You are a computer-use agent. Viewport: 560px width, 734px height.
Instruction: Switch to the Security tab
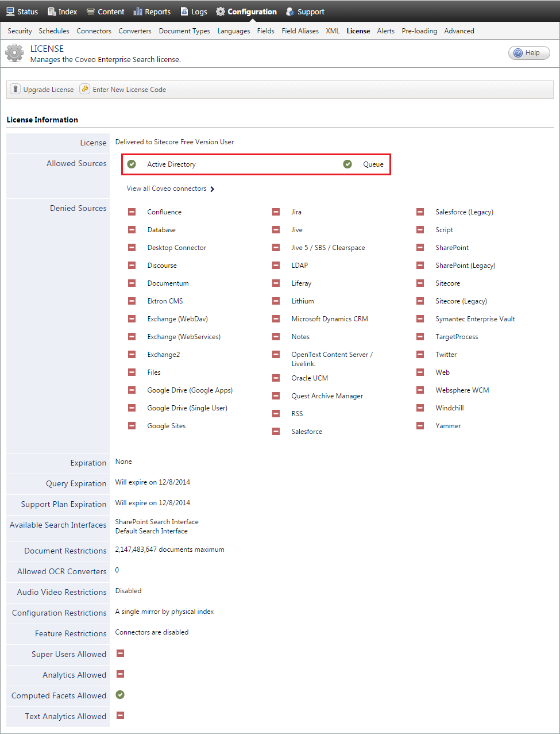19,30
